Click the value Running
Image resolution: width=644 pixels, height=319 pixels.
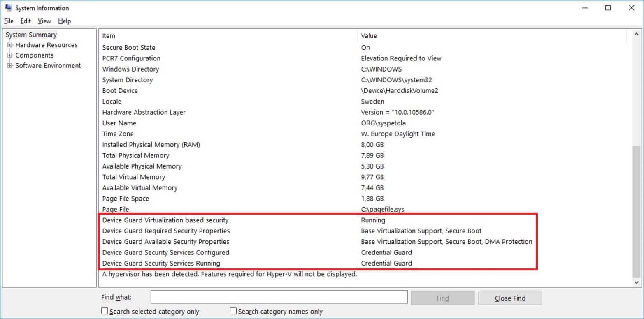373,220
